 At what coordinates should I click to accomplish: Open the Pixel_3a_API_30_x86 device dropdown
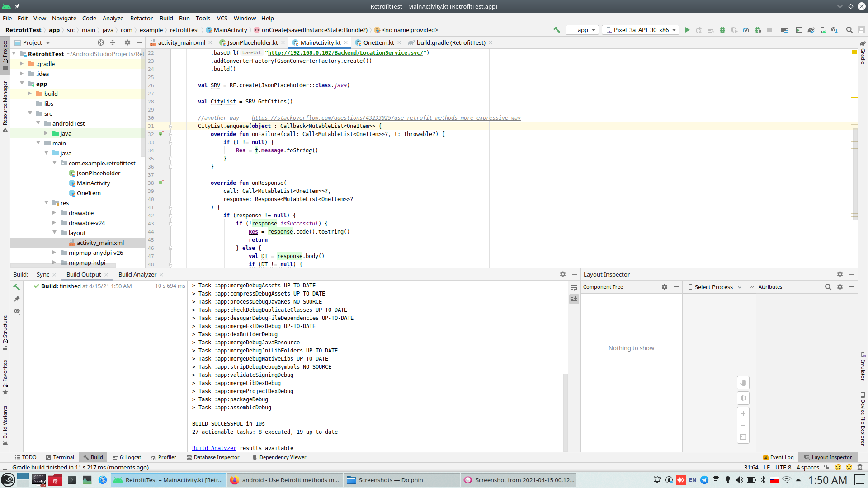(641, 30)
